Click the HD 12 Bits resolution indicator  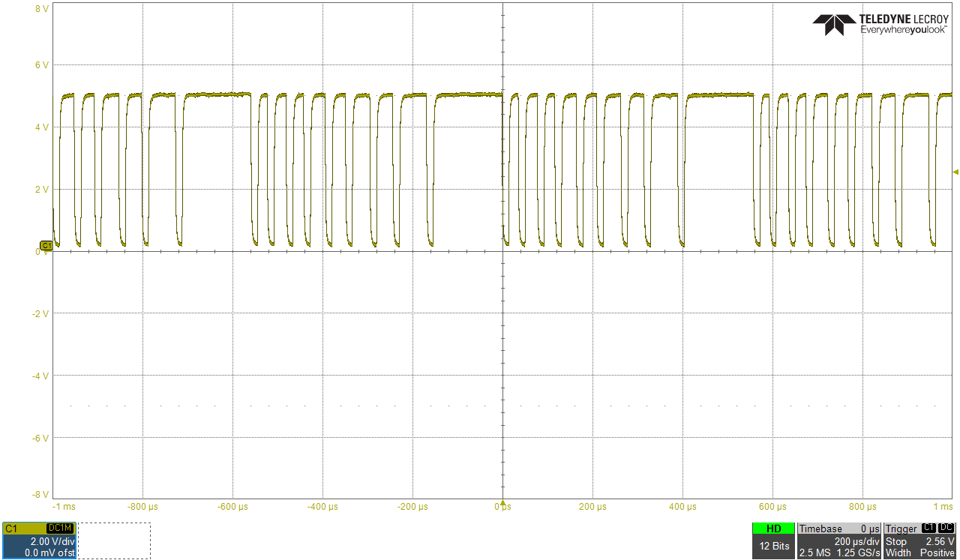click(773, 540)
